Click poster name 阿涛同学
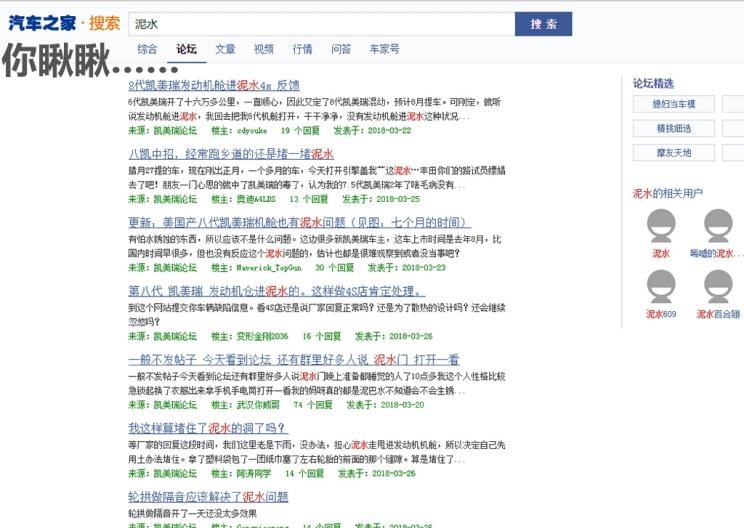 pyautogui.click(x=254, y=473)
